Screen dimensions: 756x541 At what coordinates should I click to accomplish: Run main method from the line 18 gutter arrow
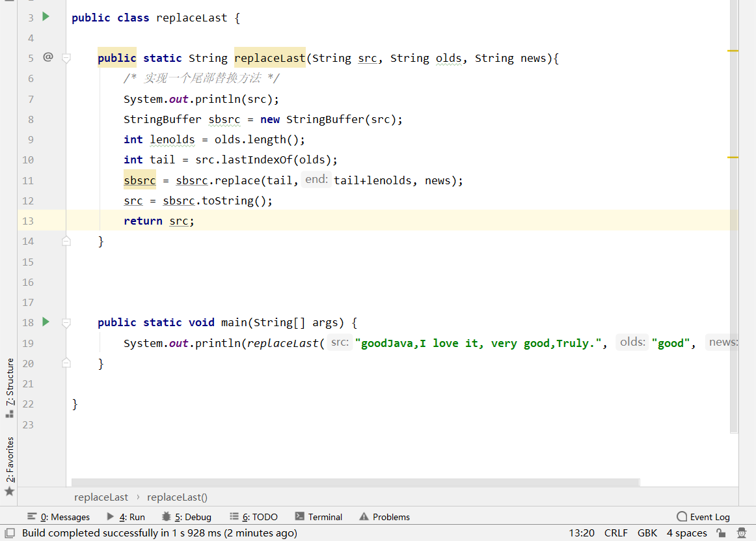pos(46,322)
